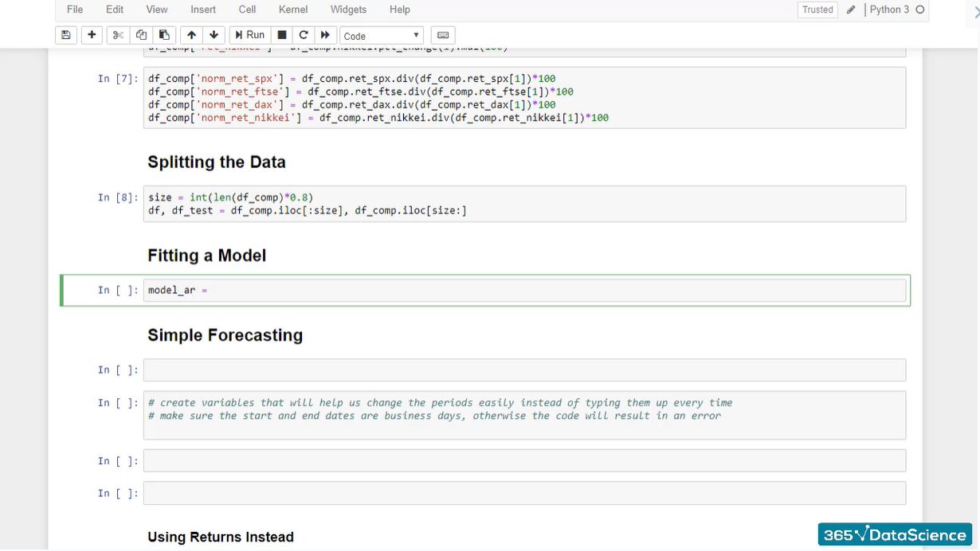Open the Widgets menu
980x551 pixels.
[x=348, y=10]
